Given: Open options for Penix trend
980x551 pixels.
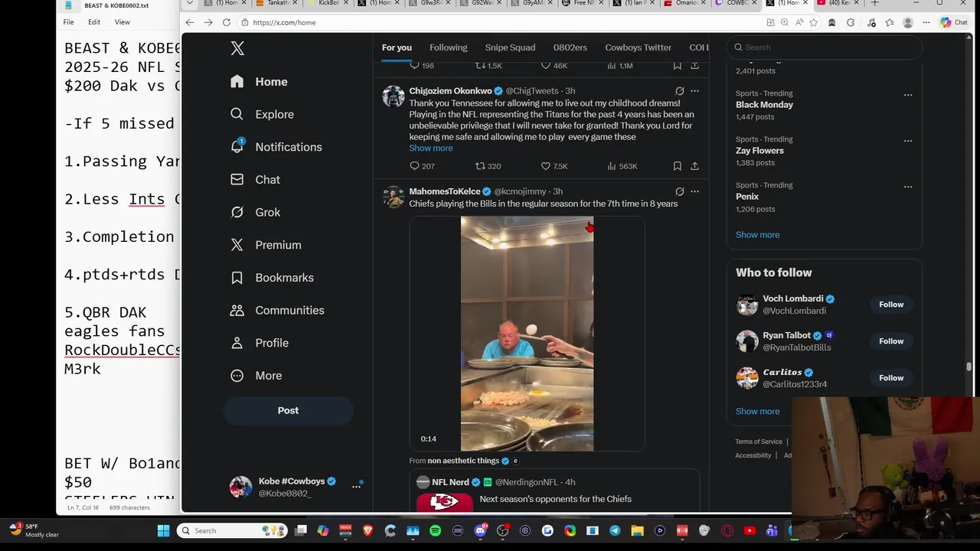Looking at the screenshot, I should pos(908,187).
